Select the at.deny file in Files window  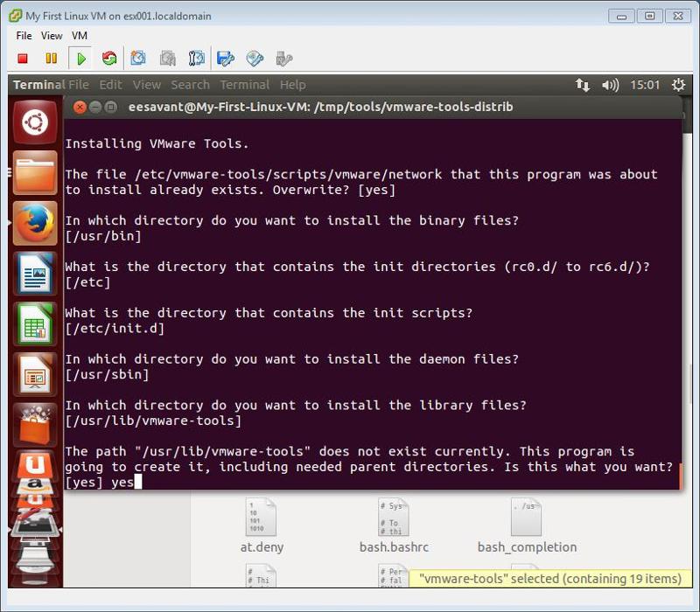click(262, 525)
